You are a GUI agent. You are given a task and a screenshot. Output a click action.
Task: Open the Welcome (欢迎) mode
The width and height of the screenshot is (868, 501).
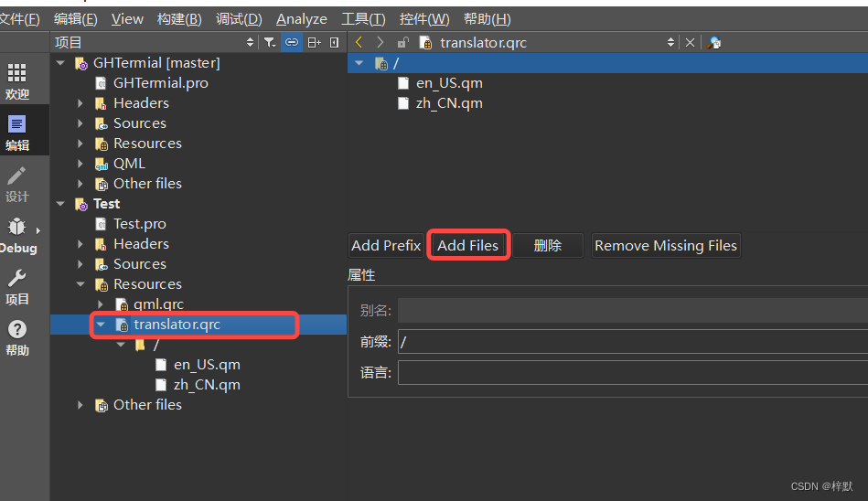[x=17, y=81]
